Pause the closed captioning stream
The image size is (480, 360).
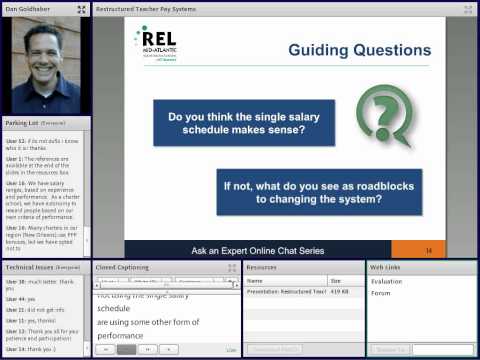pyautogui.click(x=148, y=349)
